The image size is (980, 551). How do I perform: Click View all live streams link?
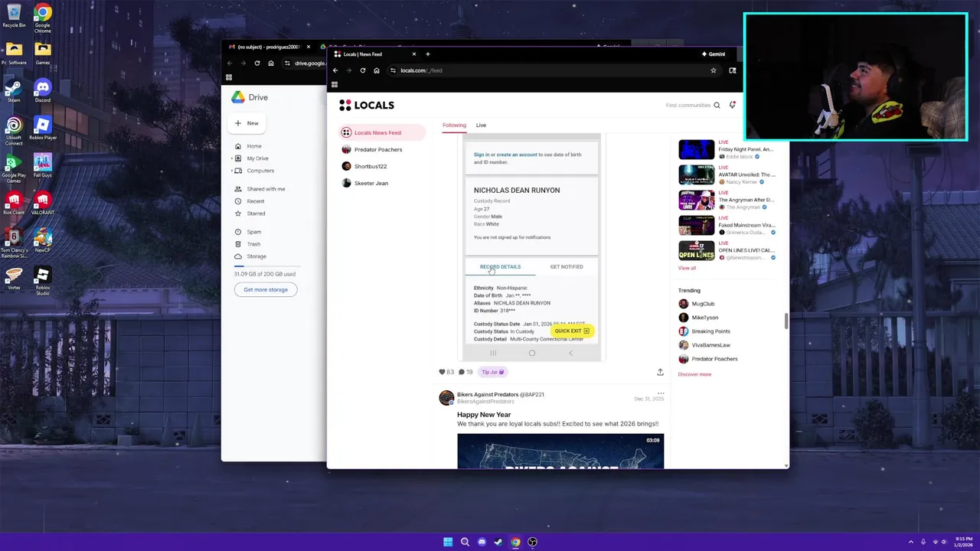[x=687, y=268]
